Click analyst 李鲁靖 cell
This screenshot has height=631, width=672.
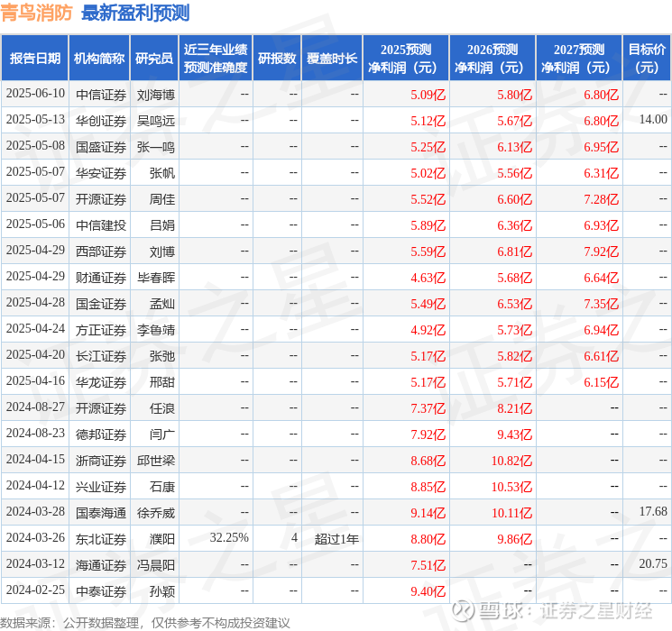pyautogui.click(x=155, y=330)
